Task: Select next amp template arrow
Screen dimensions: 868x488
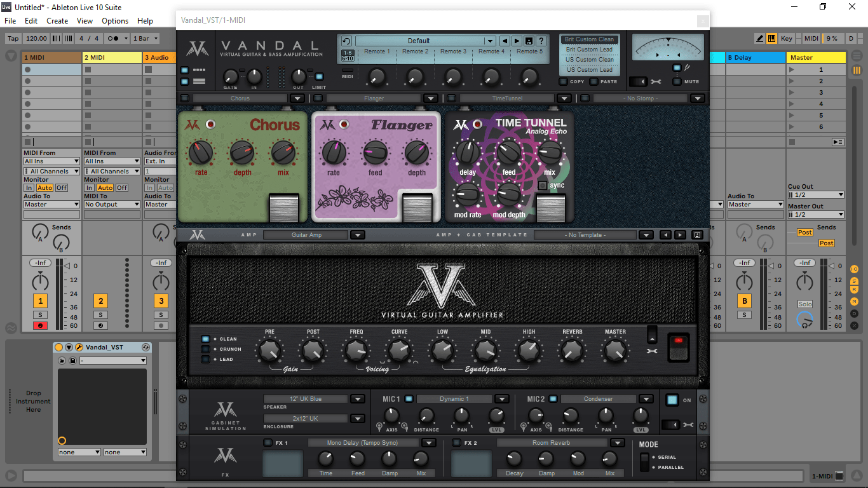Action: point(680,235)
